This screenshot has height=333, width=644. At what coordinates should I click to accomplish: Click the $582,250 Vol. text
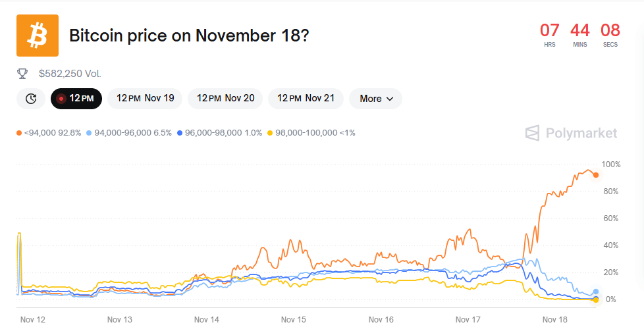coord(70,74)
